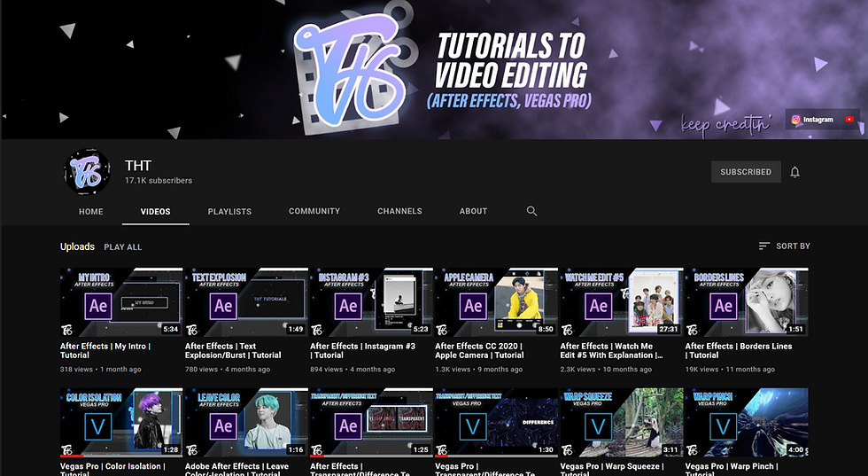Click '19K views • 11 months ago' text
This screenshot has height=476, width=868.
(730, 369)
